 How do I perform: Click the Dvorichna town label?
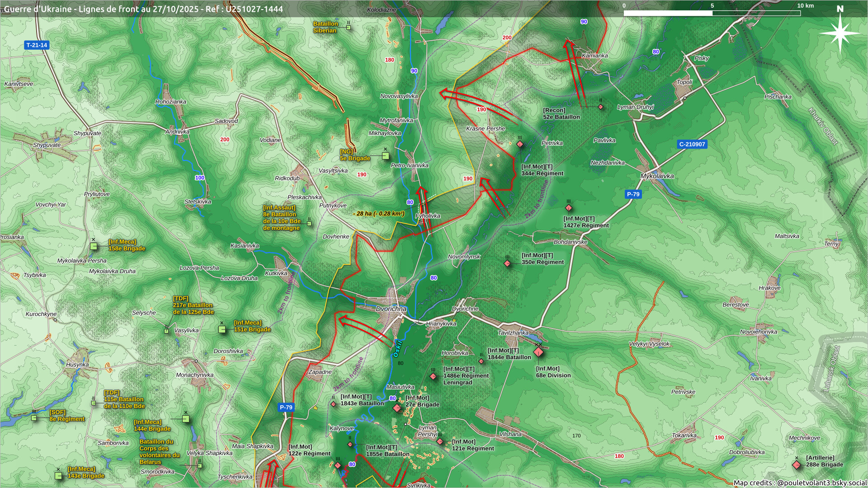coord(391,309)
